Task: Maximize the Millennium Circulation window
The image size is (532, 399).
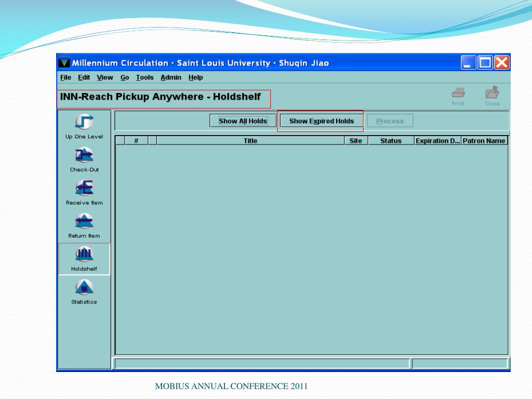Action: point(485,63)
